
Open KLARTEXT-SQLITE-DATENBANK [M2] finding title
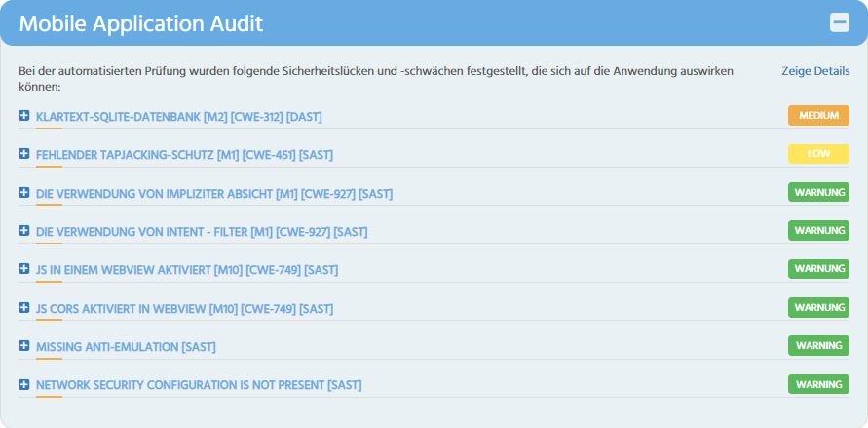(179, 117)
